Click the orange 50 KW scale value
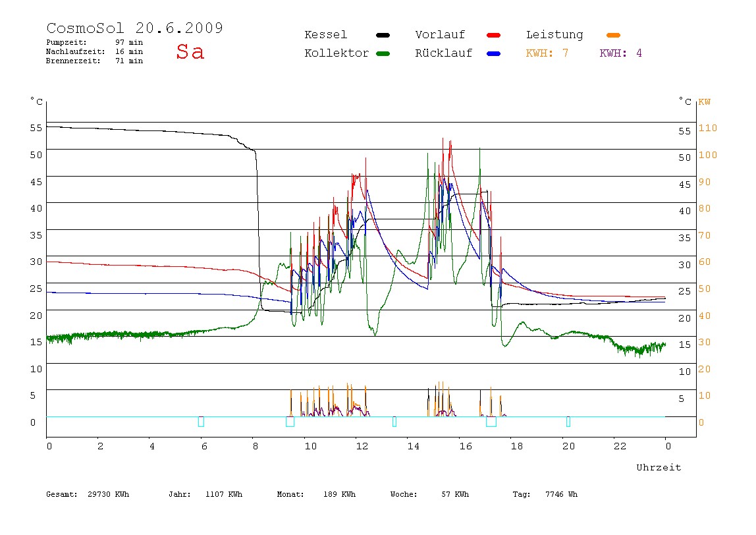 pyautogui.click(x=705, y=289)
